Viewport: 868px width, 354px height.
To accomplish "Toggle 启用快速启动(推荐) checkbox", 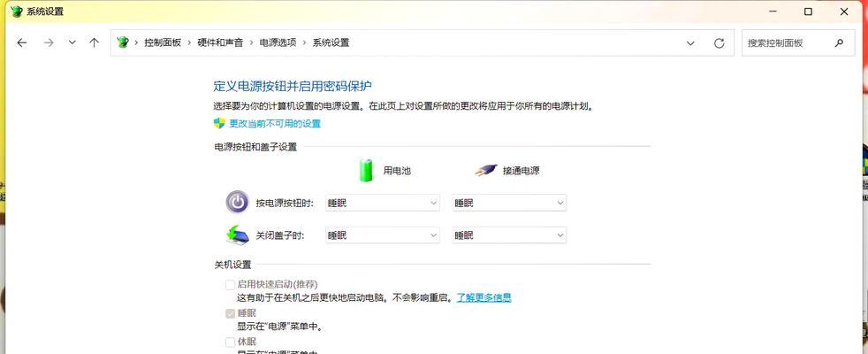I will (231, 285).
